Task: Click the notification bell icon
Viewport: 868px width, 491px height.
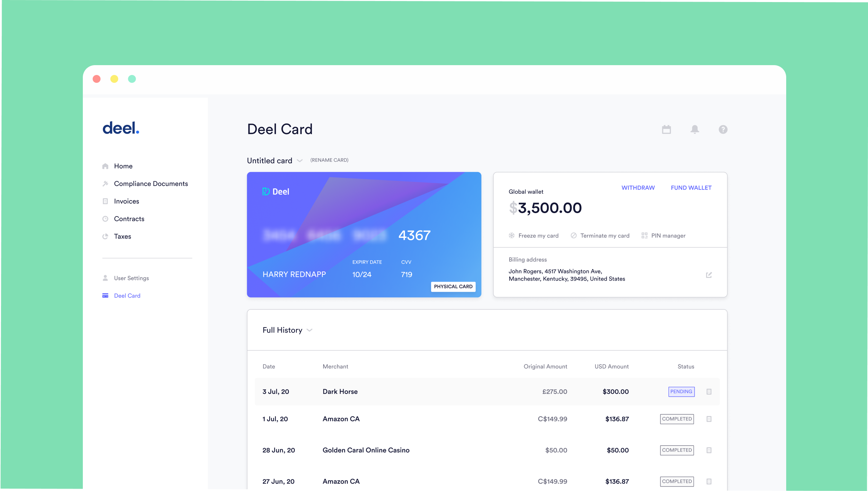Action: click(x=695, y=129)
